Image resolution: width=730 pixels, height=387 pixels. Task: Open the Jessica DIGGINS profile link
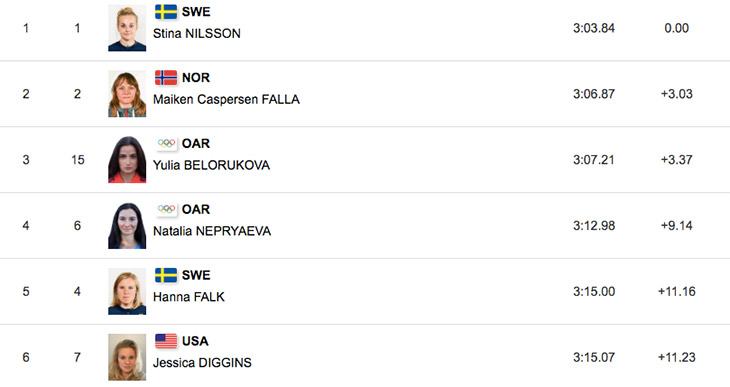coord(202,362)
